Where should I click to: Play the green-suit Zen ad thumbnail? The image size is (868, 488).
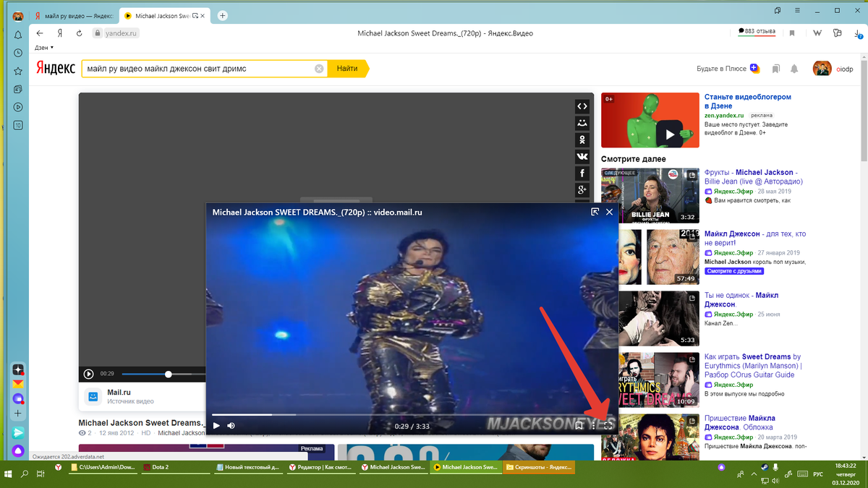(x=650, y=120)
